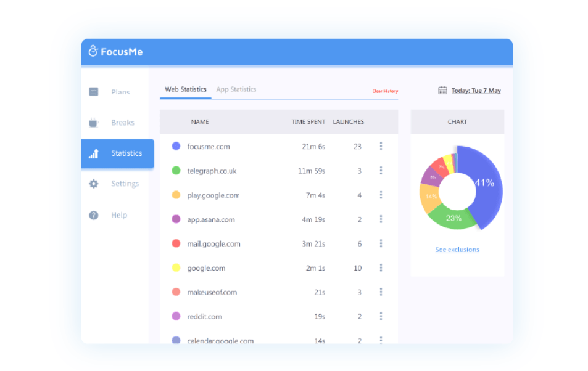Select the telegraph.co.uk site name
The width and height of the screenshot is (588, 371).
click(x=212, y=171)
